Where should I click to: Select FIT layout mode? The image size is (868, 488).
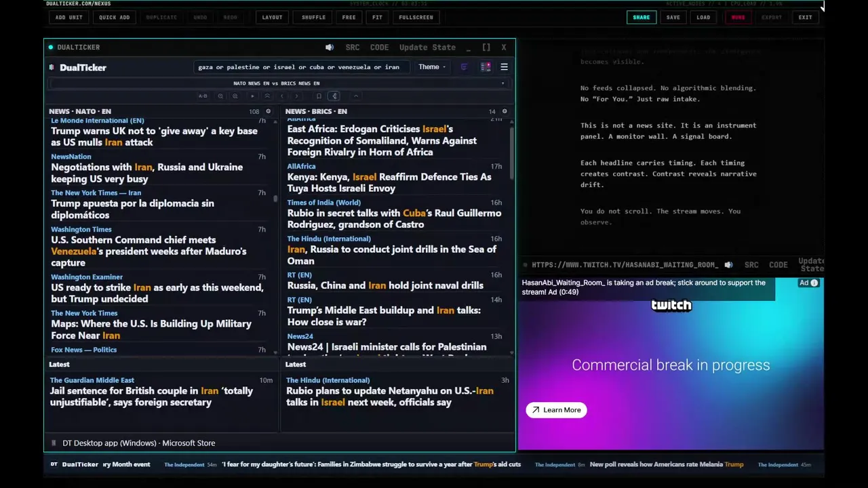pos(377,18)
